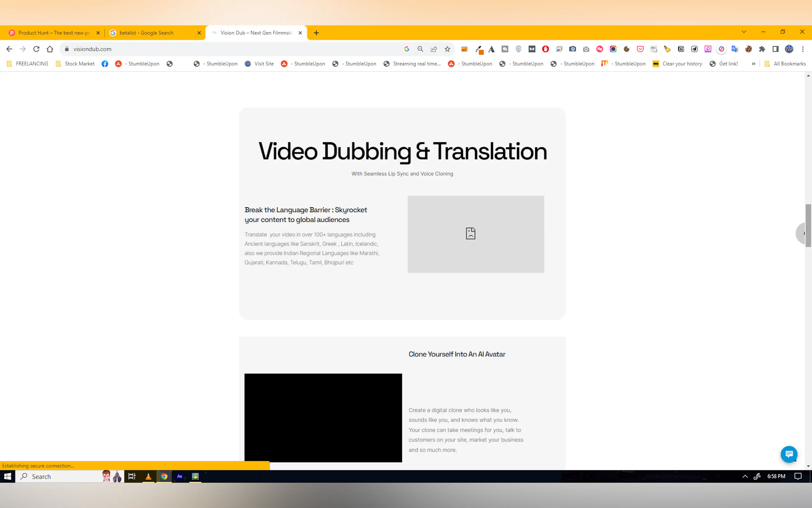Click the ColorZilla eyedropper extension
812x508 pixels.
(479, 49)
